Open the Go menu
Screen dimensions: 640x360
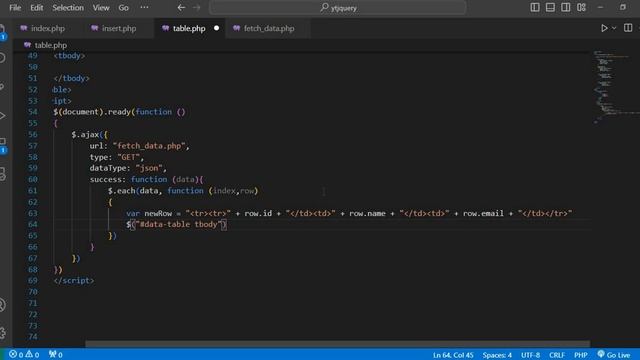(123, 8)
